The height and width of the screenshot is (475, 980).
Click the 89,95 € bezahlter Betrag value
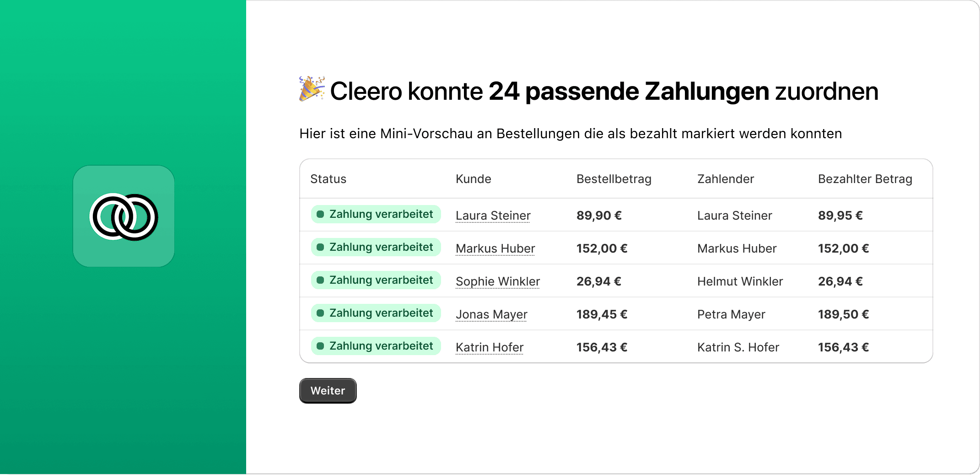pyautogui.click(x=840, y=215)
